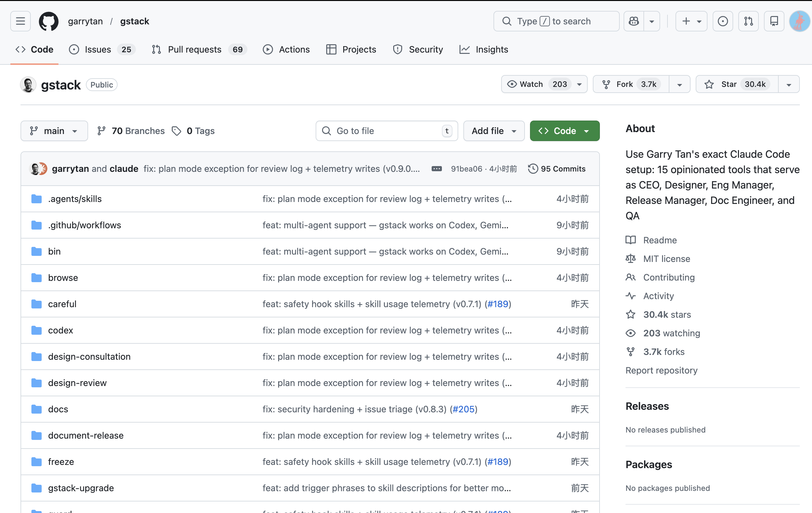The width and height of the screenshot is (812, 513).
Task: Click the GitHub Octocat logo
Action: [x=49, y=21]
